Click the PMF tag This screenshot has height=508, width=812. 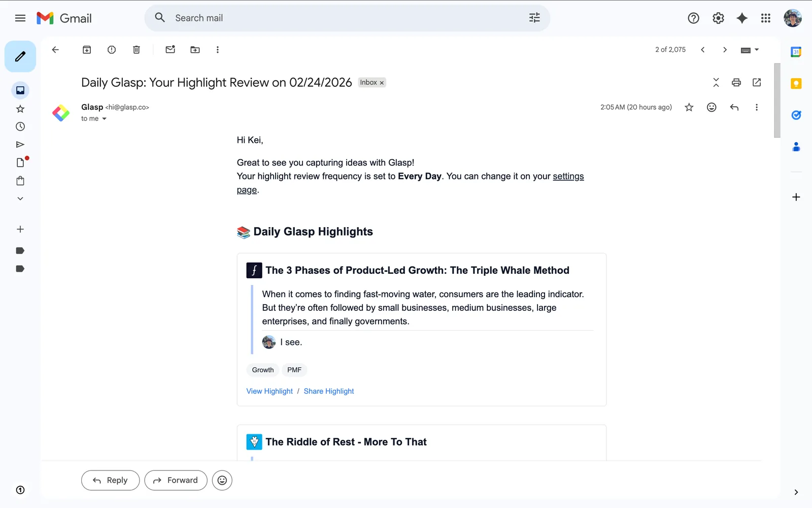pyautogui.click(x=294, y=370)
